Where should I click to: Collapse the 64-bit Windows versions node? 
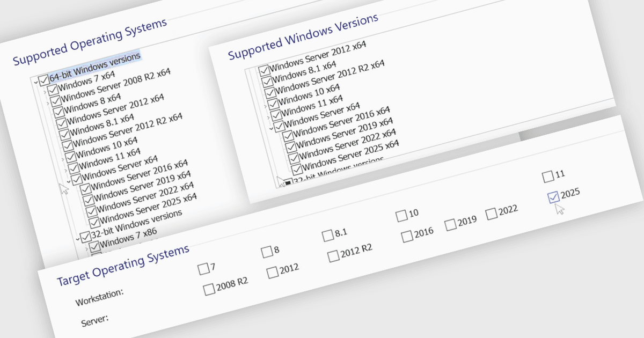(36, 82)
